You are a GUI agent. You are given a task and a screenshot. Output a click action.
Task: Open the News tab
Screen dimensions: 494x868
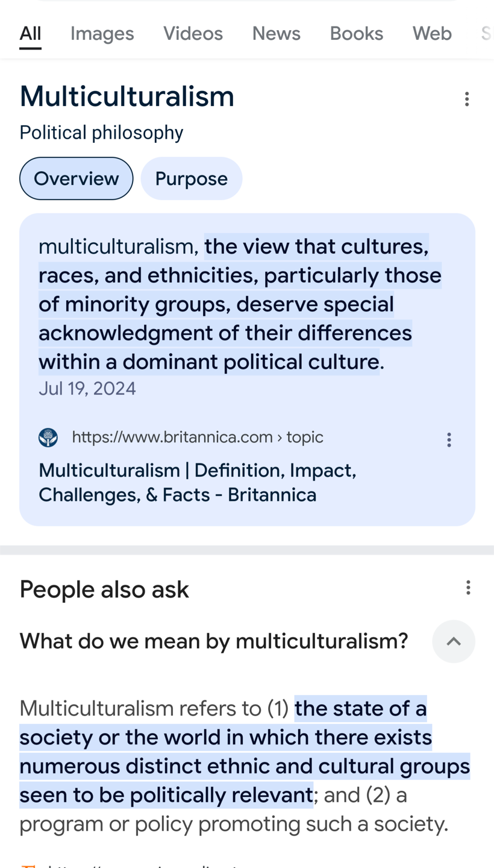pos(276,33)
